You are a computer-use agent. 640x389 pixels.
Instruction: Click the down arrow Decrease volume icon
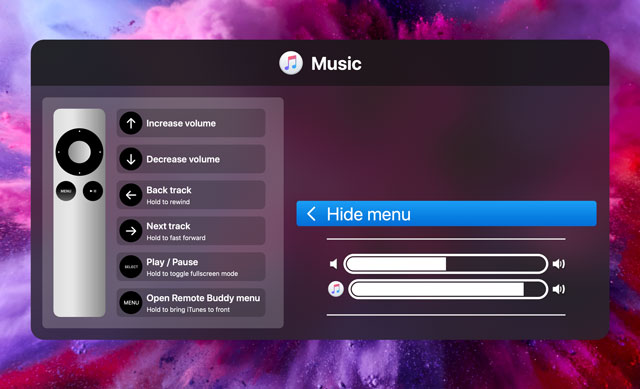click(x=131, y=159)
